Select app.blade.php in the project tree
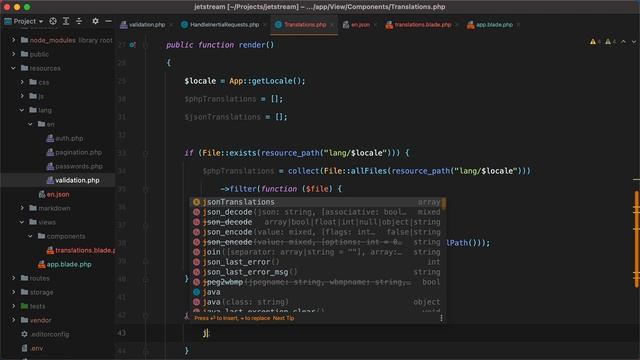This screenshot has height=360, width=640. pyautogui.click(x=64, y=264)
